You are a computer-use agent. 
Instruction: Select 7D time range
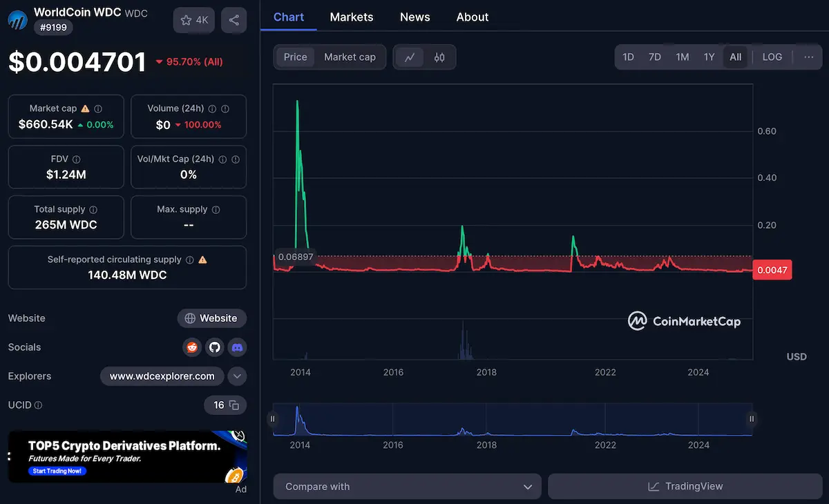pos(655,57)
